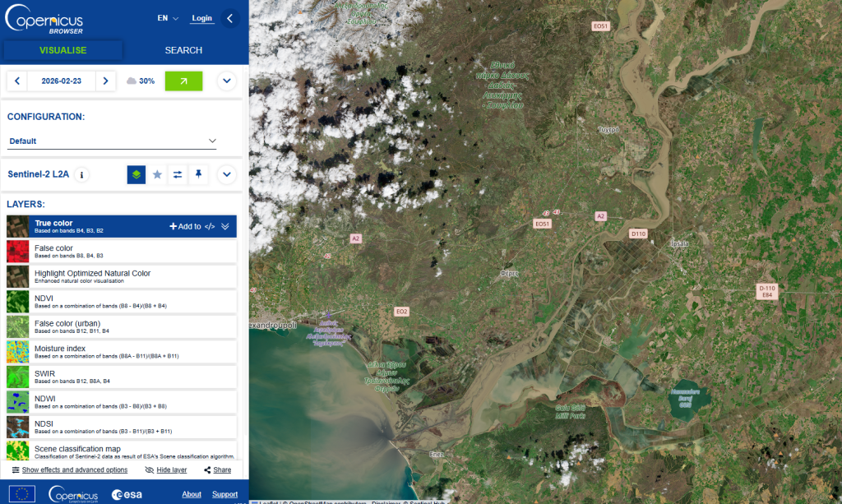Show effects and advanced options
Image resolution: width=842 pixels, height=504 pixels.
coord(70,469)
